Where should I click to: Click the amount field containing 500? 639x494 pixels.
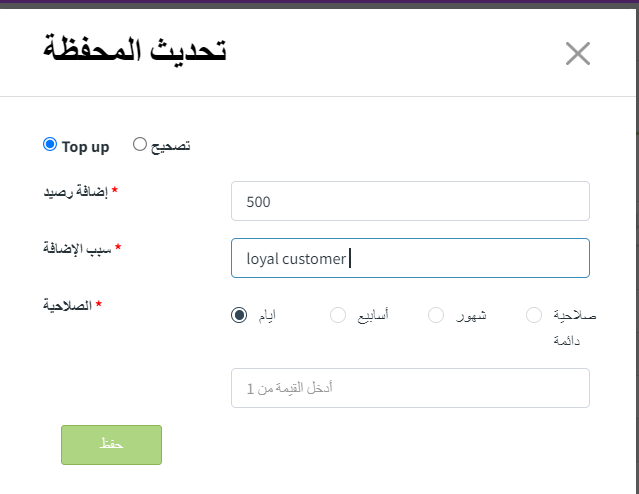click(x=410, y=201)
